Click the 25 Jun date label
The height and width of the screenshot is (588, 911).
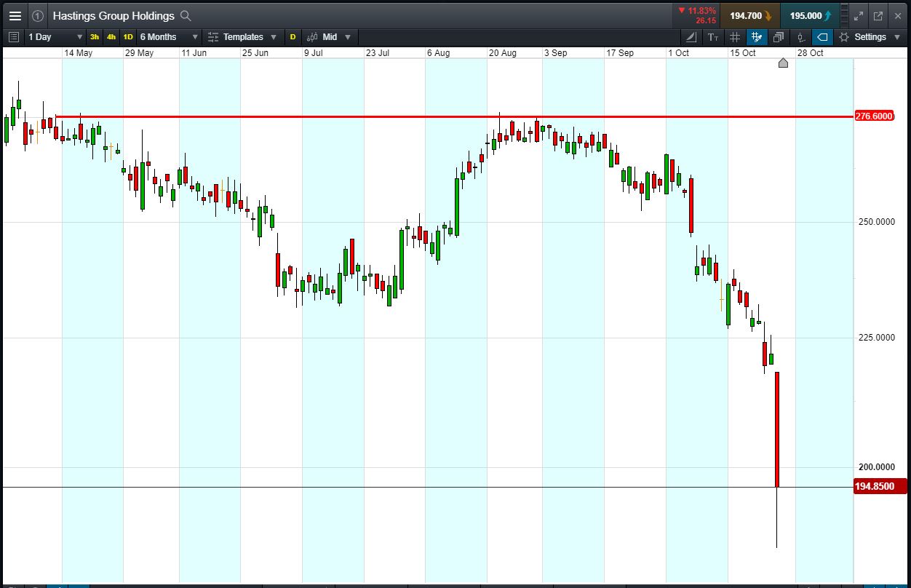255,53
